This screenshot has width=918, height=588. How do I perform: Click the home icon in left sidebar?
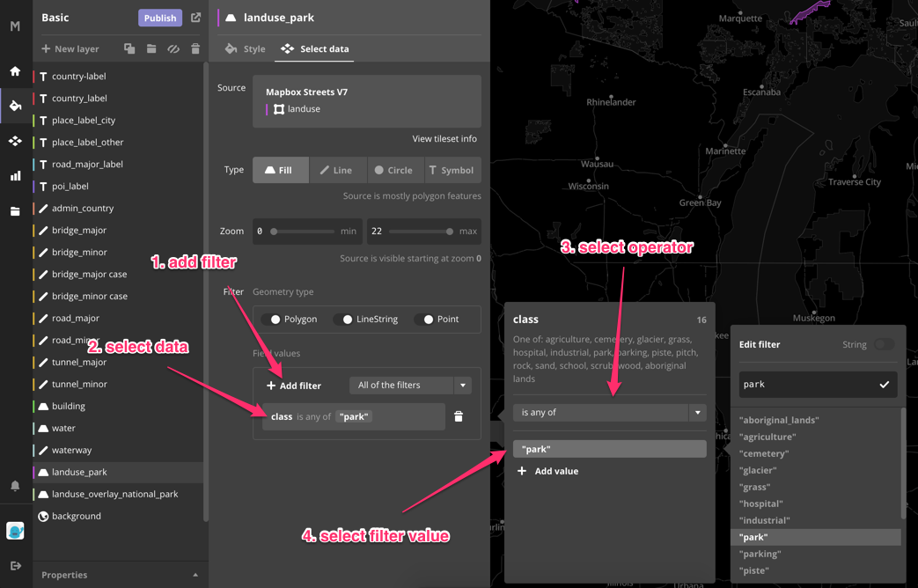pos(15,71)
